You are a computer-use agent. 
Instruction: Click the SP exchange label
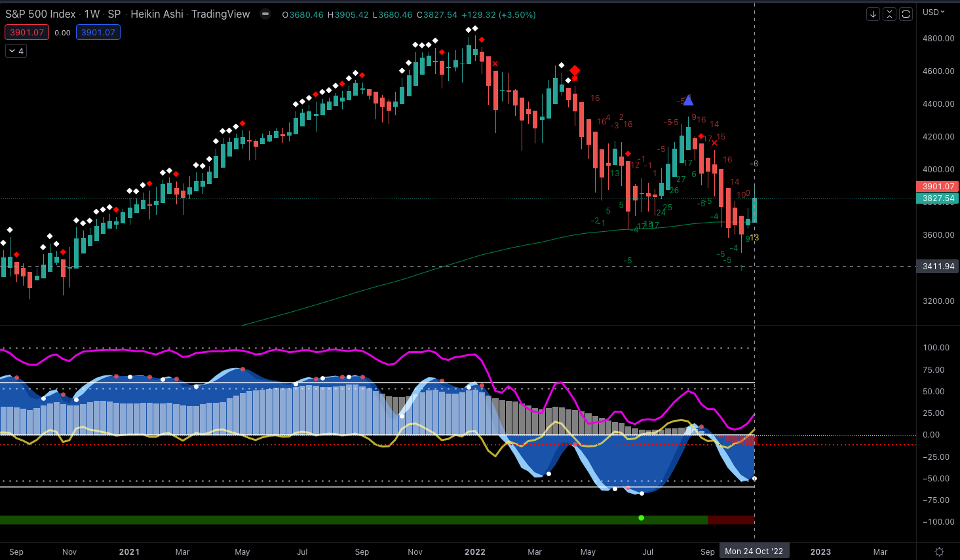point(114,14)
